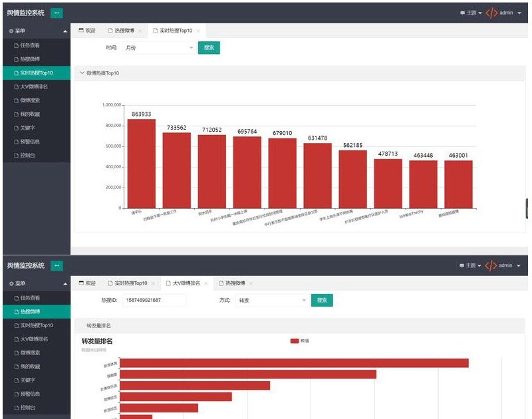Open the 主题 theme dropdown in the top panel
The width and height of the screenshot is (532, 419).
[471, 13]
